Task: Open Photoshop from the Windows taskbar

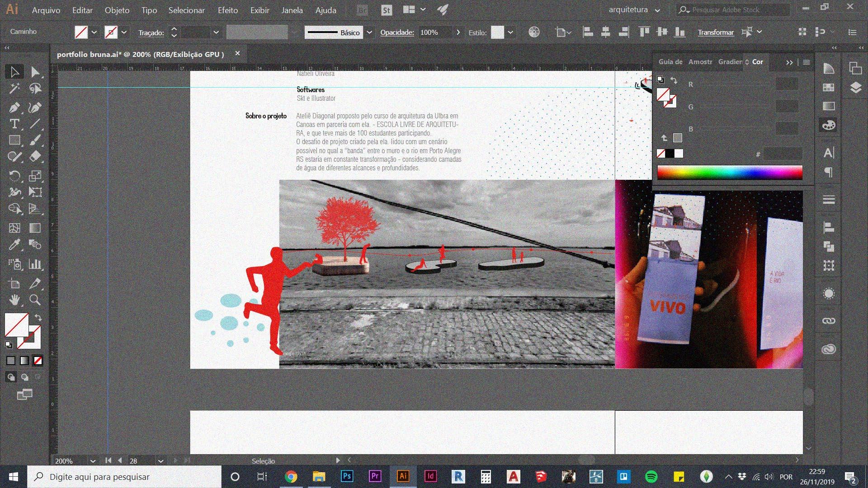Action: coord(347,476)
